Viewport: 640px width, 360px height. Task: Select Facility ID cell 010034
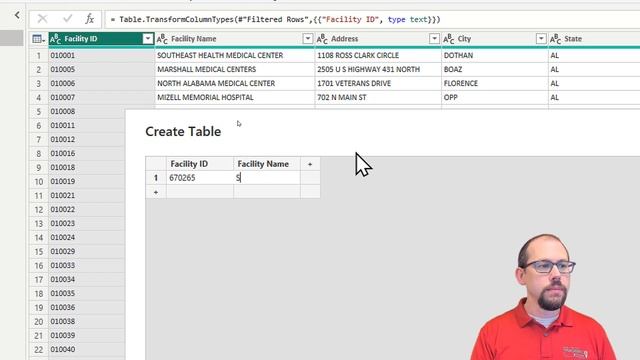(87, 279)
